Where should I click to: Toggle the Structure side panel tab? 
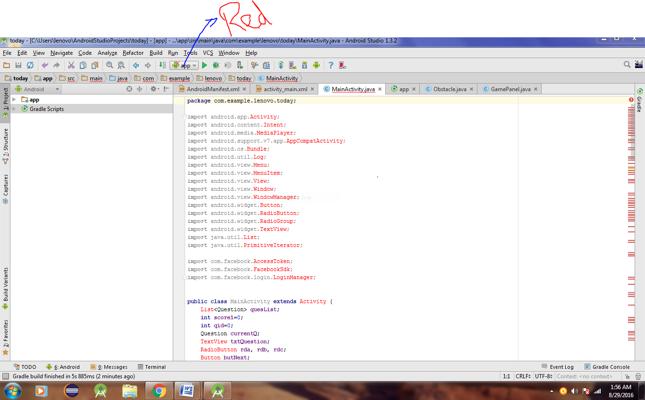(5, 146)
